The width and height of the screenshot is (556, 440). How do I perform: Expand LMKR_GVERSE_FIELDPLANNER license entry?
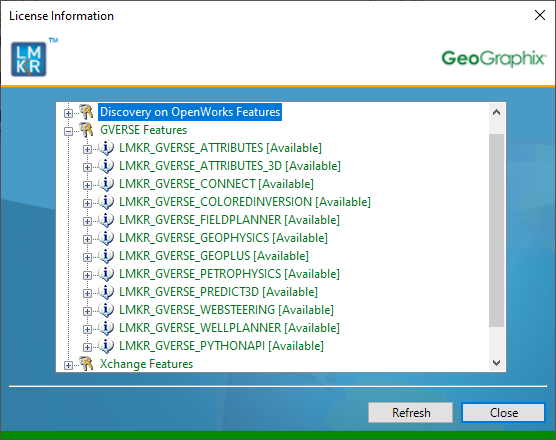point(87,221)
